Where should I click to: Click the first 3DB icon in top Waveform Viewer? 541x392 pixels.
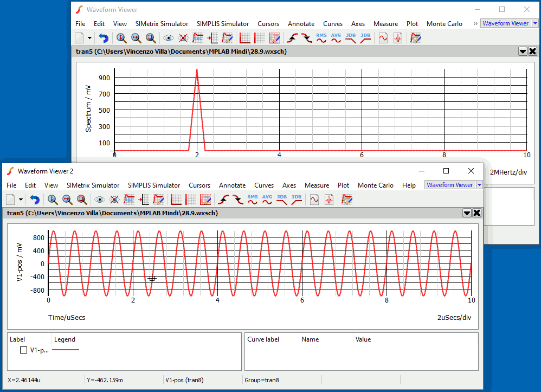(351, 38)
